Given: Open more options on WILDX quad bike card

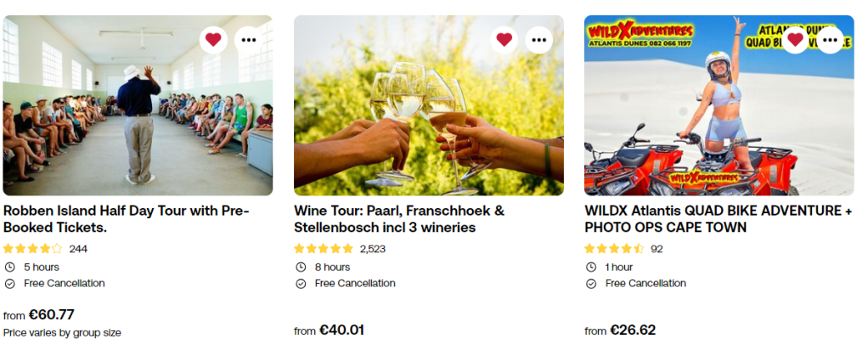Looking at the screenshot, I should coord(831,39).
